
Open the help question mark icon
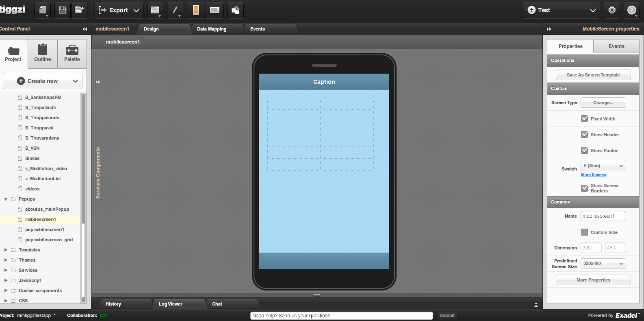(631, 10)
